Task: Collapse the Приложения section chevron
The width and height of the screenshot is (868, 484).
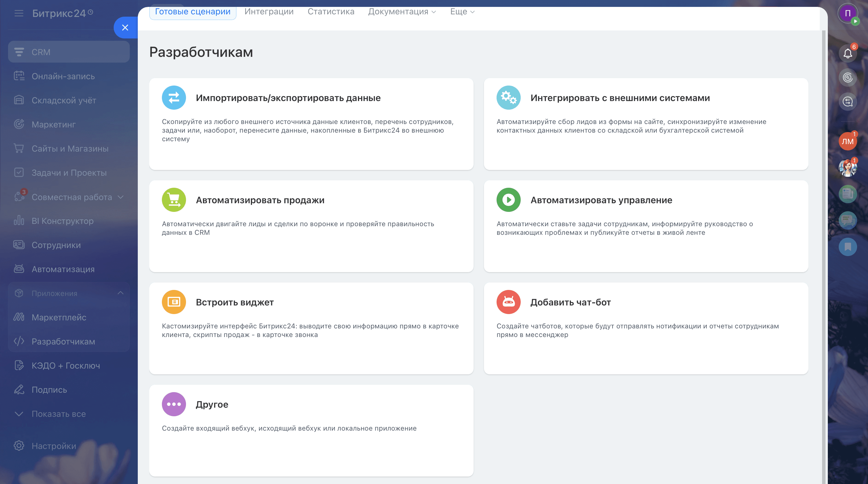Action: click(x=121, y=293)
